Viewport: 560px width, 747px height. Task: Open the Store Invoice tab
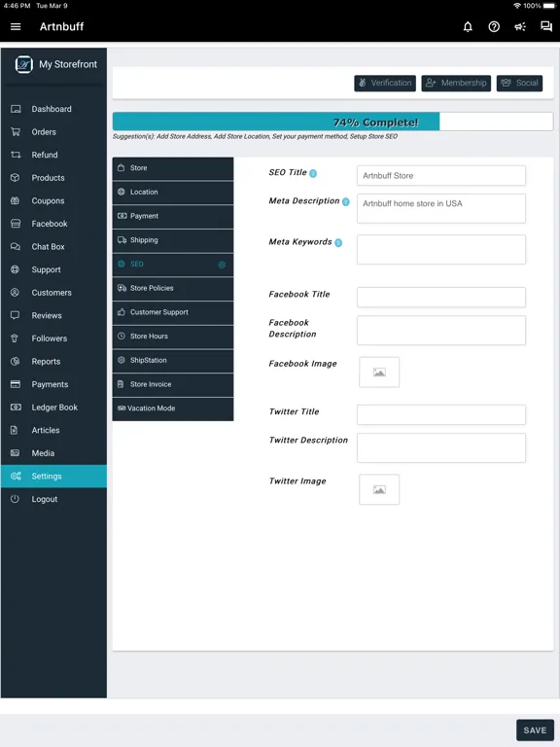click(173, 384)
